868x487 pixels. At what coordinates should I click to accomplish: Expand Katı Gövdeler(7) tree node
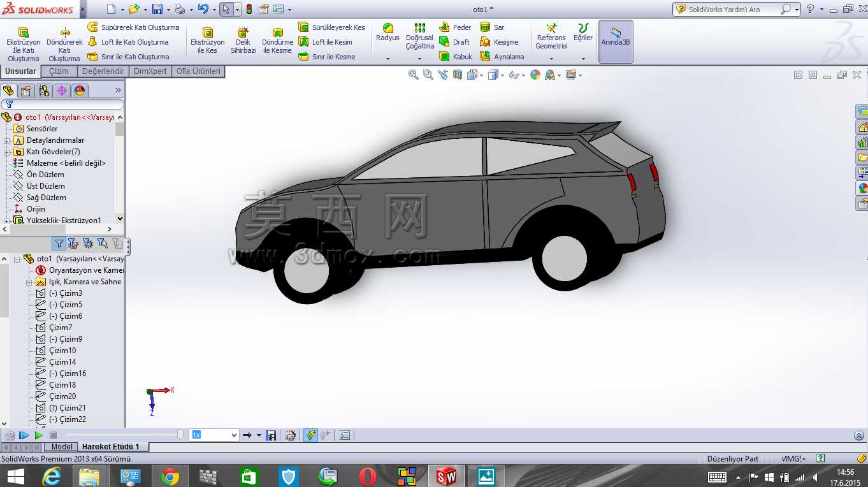(7, 152)
